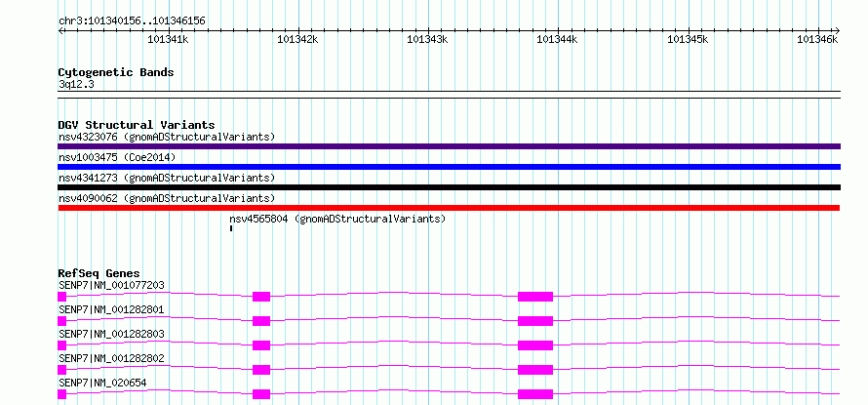Open the SENP7|NM_001282803 transcript label
The height and width of the screenshot is (405, 868).
tap(111, 334)
